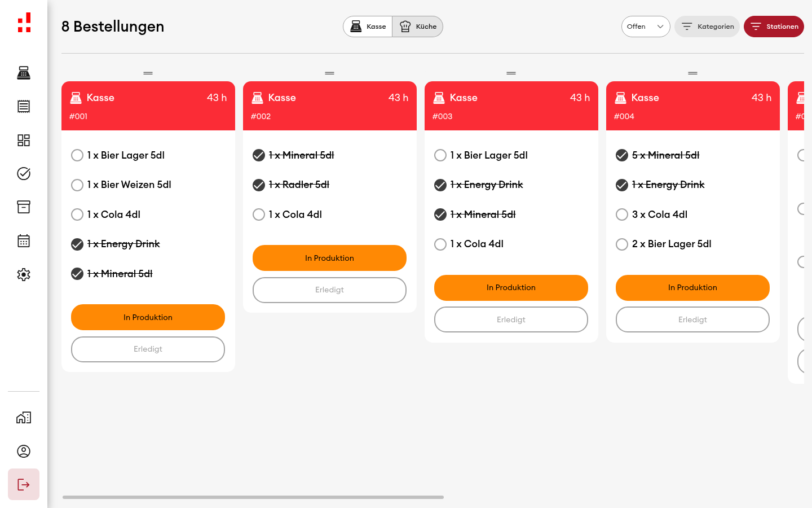
Task: Click the #001 order number label
Action: (78, 116)
